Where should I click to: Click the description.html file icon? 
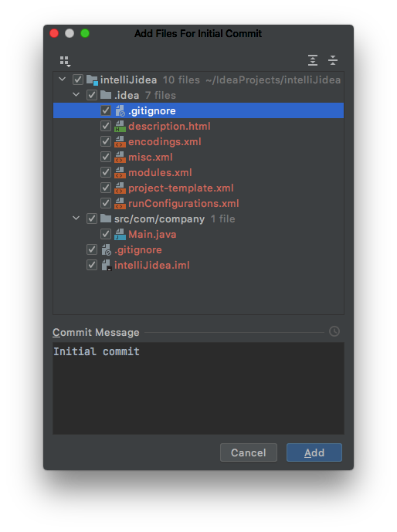coord(120,126)
